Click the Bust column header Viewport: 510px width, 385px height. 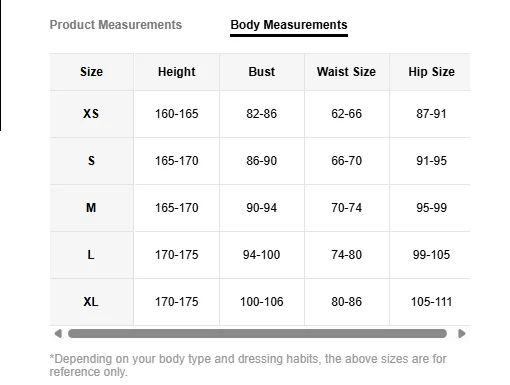[262, 72]
